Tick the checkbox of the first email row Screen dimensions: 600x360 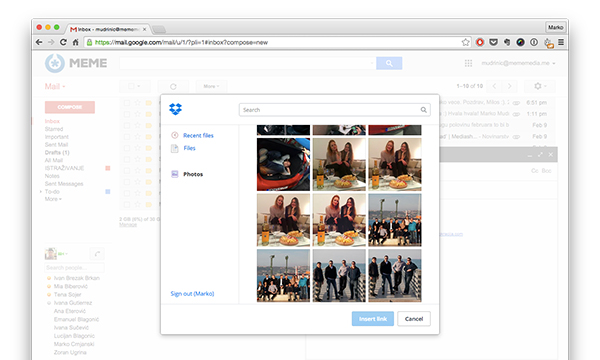tap(127, 103)
